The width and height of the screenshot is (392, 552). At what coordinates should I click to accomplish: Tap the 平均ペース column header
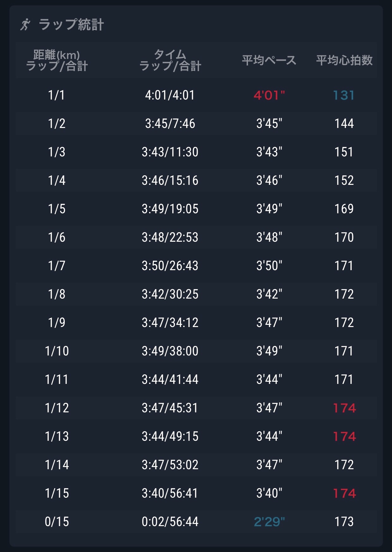(269, 60)
